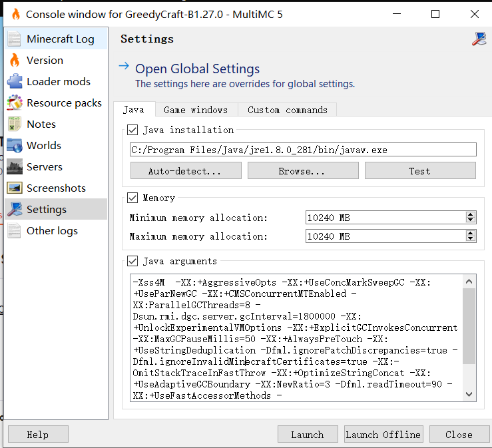Increase maximum memory with up arrow
Screen dimensions: 492x448
[470, 233]
